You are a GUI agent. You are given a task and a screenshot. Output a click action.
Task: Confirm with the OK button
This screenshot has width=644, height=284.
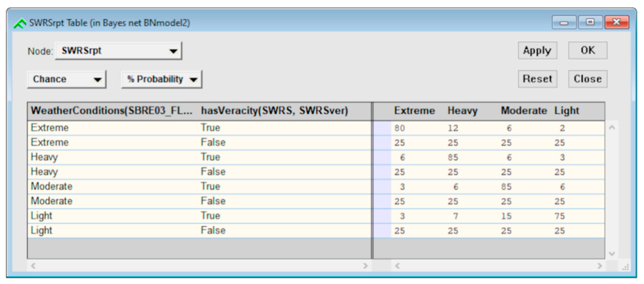coord(588,50)
